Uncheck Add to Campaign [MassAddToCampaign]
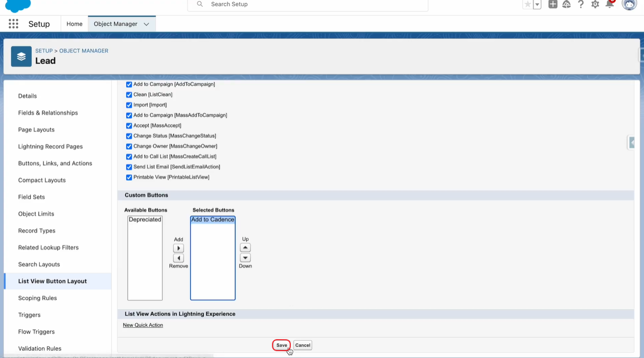This screenshot has height=358, width=644. click(x=129, y=115)
